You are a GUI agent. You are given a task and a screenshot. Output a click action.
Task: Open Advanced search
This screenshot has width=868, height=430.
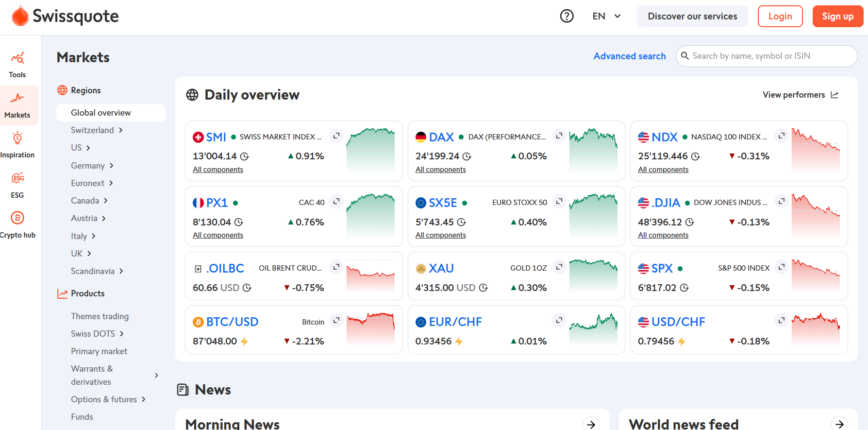630,56
